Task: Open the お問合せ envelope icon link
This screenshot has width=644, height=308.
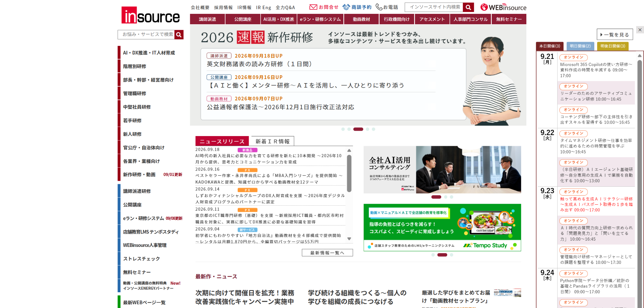Action: pos(324,7)
